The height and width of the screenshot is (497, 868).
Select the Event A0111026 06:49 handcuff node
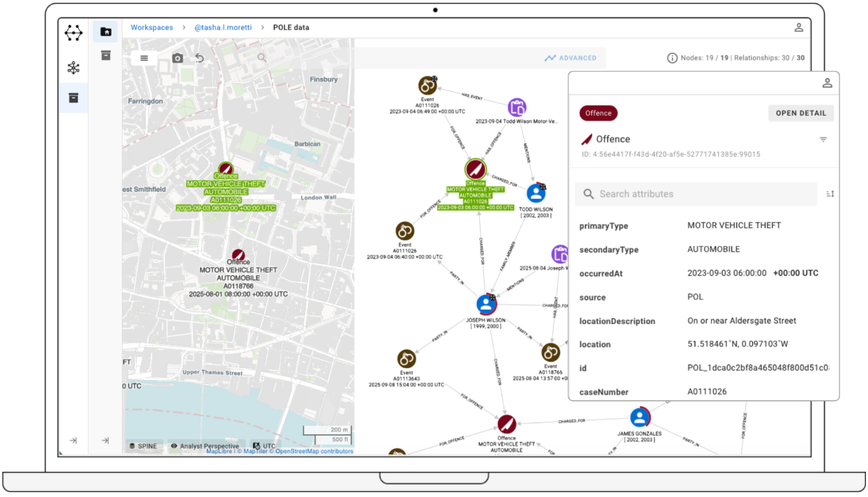(427, 85)
